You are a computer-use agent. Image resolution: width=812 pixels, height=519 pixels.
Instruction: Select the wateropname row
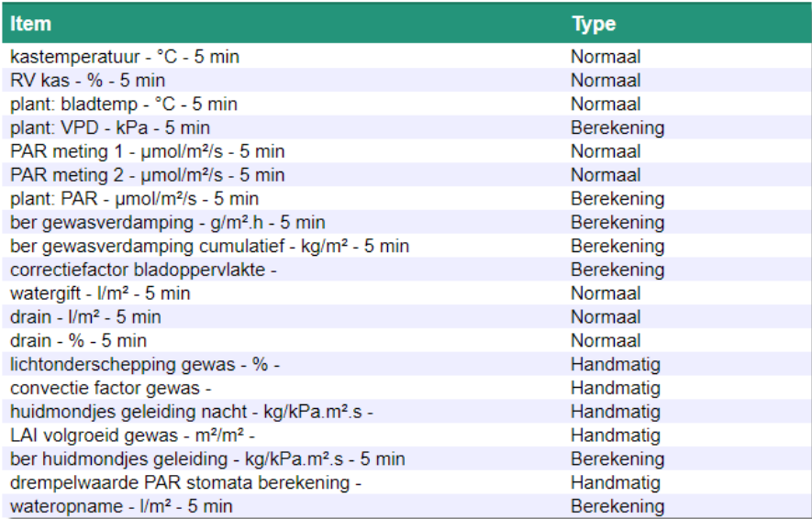click(x=122, y=506)
